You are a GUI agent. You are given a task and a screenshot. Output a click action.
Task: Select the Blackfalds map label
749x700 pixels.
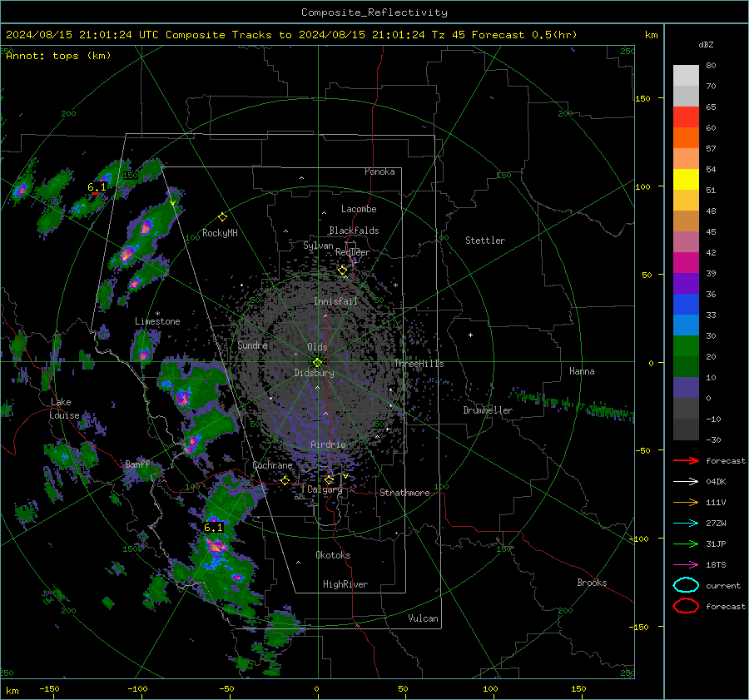point(354,231)
